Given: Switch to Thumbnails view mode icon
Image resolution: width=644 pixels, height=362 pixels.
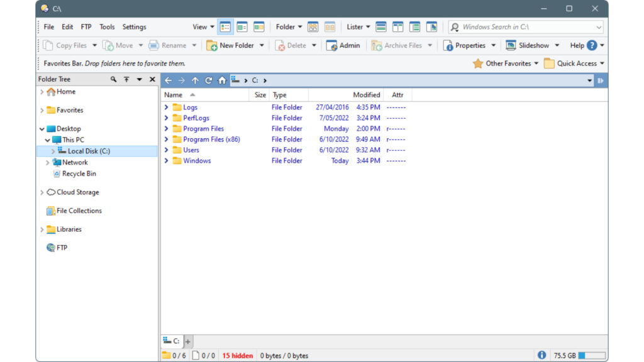Looking at the screenshot, I should 258,27.
